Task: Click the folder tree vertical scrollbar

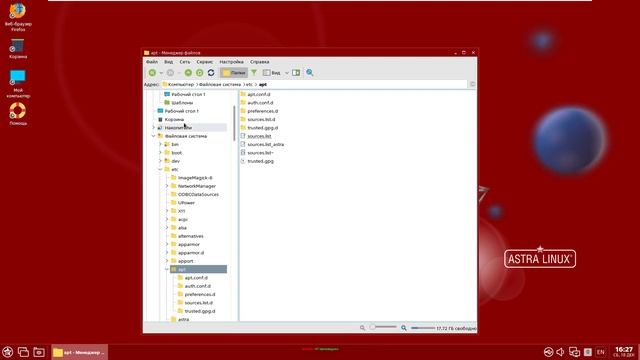Action: point(234,123)
